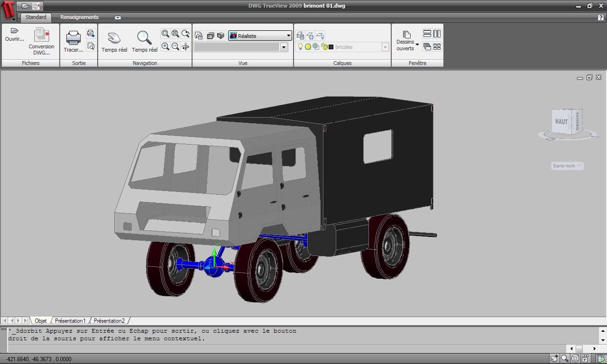Click the black bricoles layer color swatch
607x364 pixels.
click(331, 47)
